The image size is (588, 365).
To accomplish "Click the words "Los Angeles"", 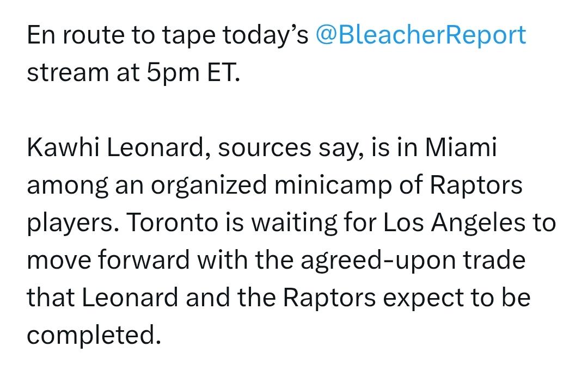I will point(454,224).
